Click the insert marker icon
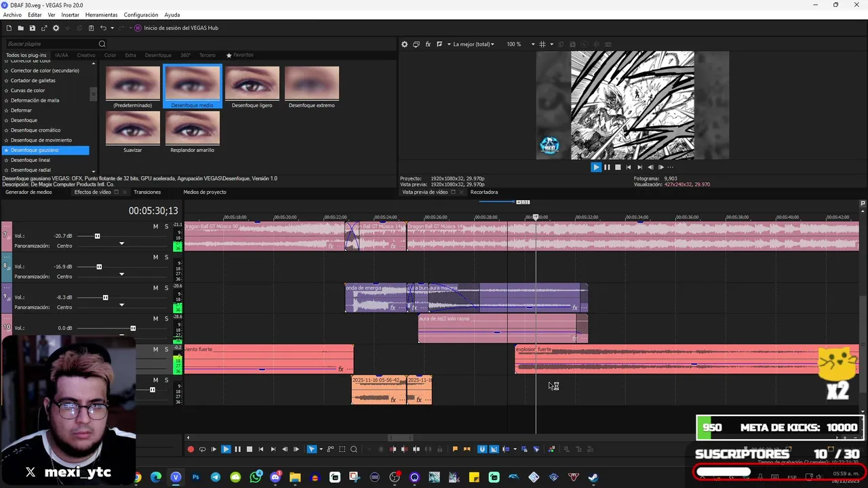The height and width of the screenshot is (488, 868). pyautogui.click(x=455, y=449)
